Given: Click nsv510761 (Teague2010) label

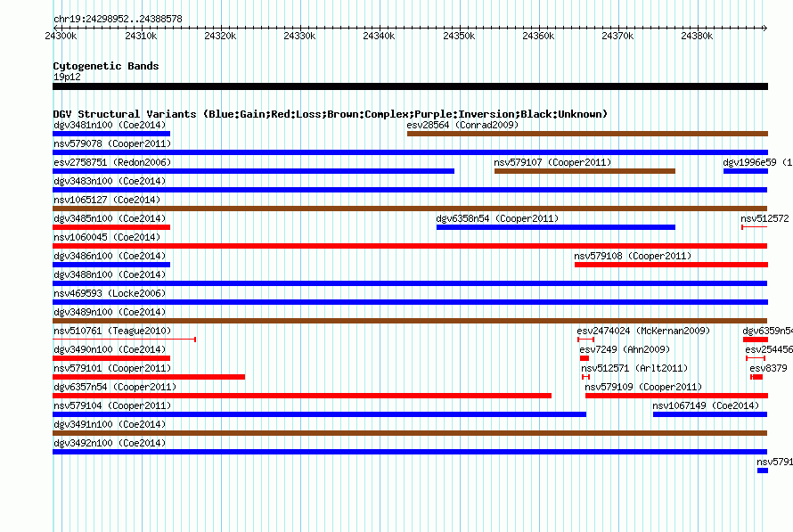Looking at the screenshot, I should click(x=112, y=331).
